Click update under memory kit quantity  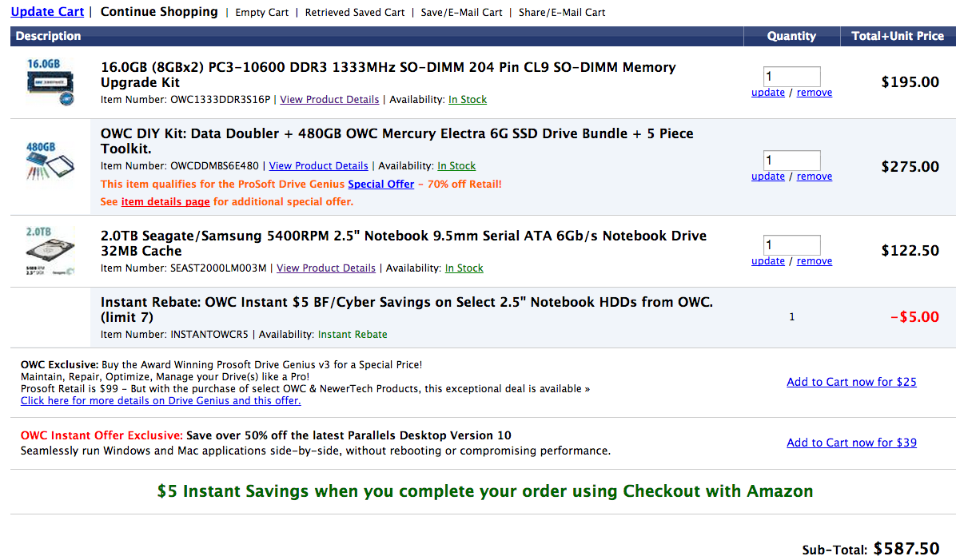tap(767, 93)
